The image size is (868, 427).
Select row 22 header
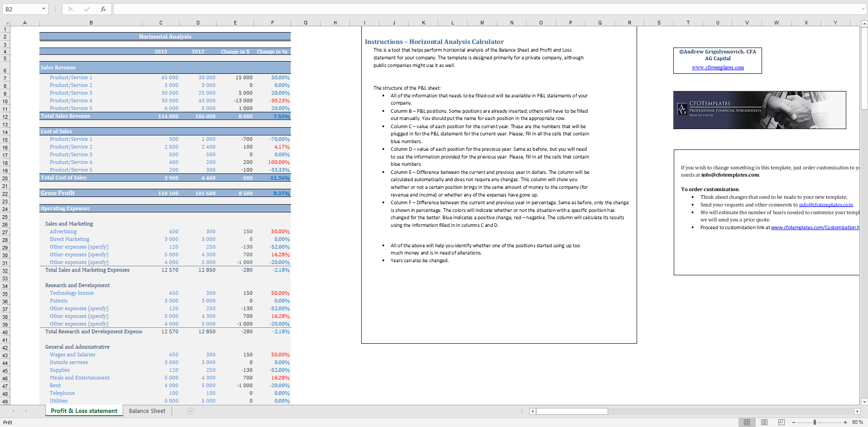pos(5,194)
